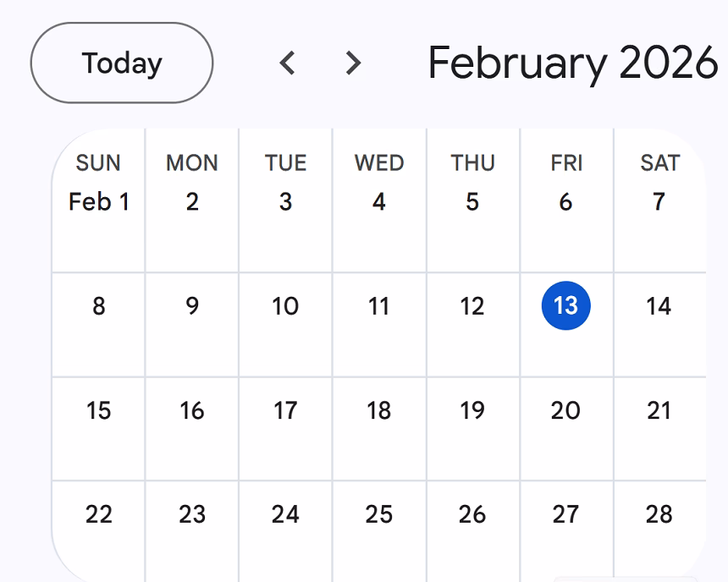Select February 5 on the calendar
Screen dimensions: 728x582
click(472, 202)
